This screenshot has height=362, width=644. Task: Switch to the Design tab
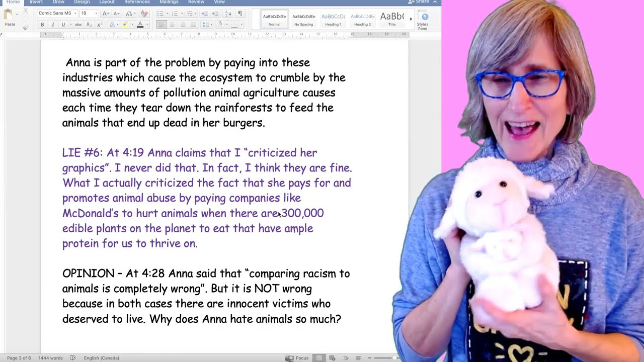[x=82, y=2]
